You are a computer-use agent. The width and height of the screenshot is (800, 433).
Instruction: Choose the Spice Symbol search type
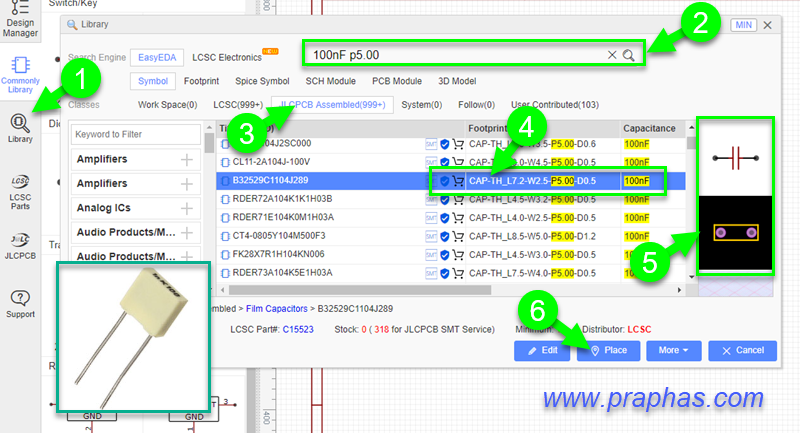262,81
